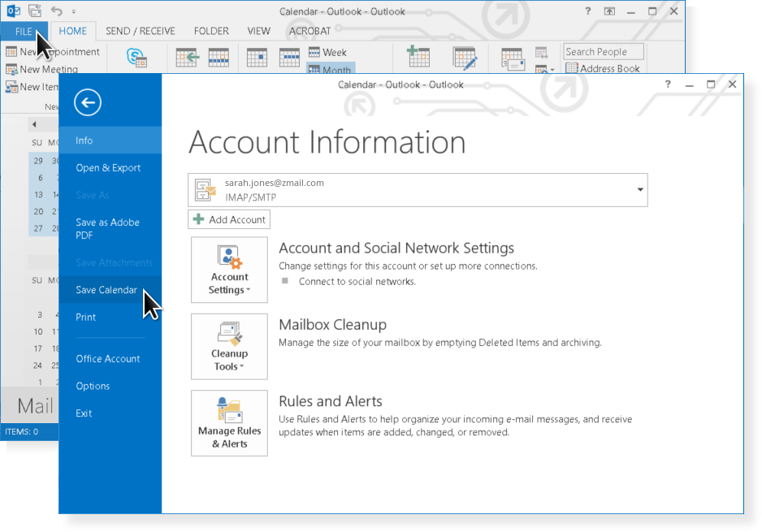Click the Week view icon
Image resolution: width=762 pixels, height=532 pixels.
pos(328,52)
